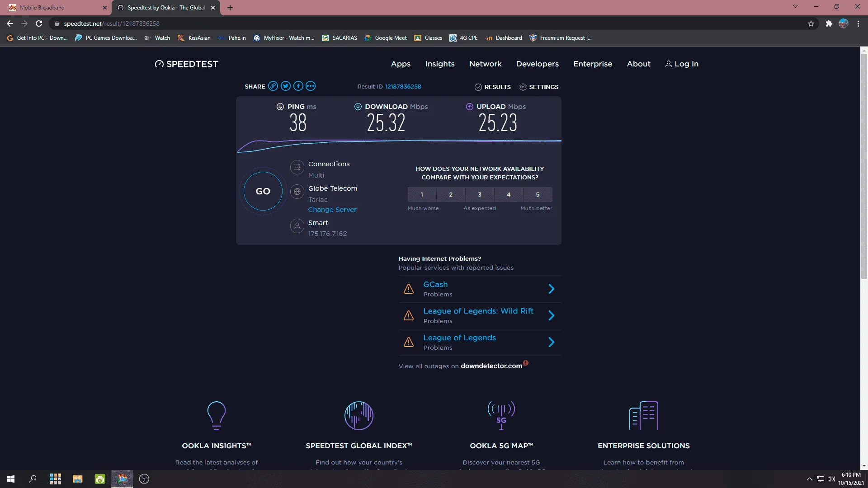Open more share options icon
This screenshot has width=868, height=488.
(x=311, y=86)
